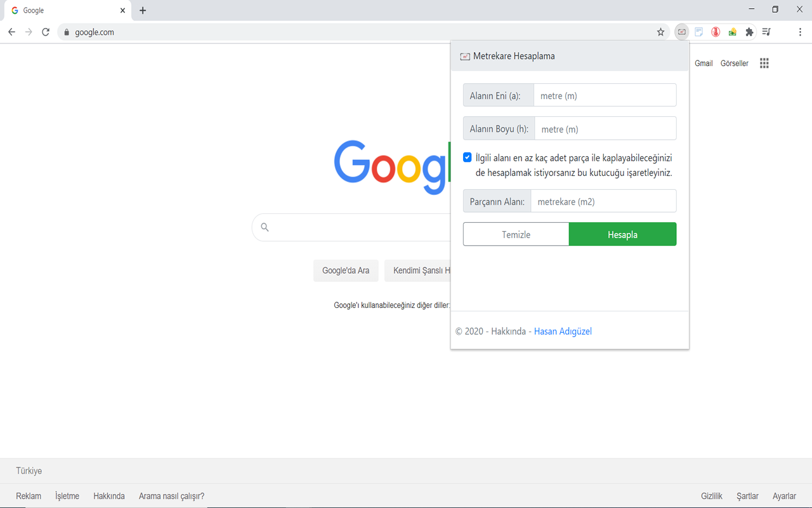Open Hakkında footer link
This screenshot has width=812, height=508.
(109, 496)
